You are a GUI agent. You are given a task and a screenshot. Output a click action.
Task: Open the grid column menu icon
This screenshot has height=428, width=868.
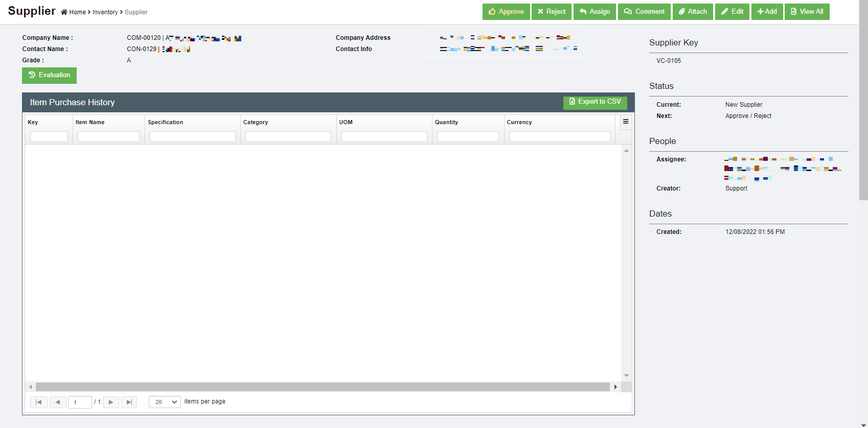point(625,122)
